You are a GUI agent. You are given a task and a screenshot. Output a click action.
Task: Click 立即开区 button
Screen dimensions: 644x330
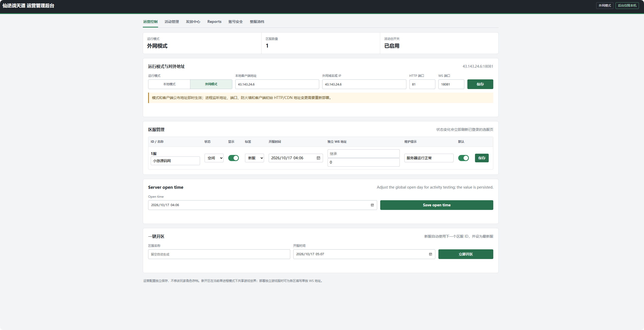(466, 254)
